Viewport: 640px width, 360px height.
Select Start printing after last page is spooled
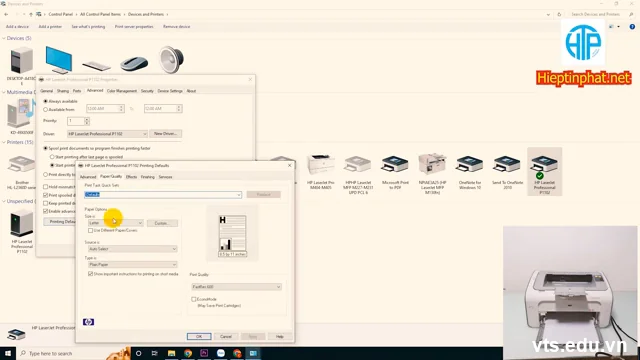(x=52, y=157)
